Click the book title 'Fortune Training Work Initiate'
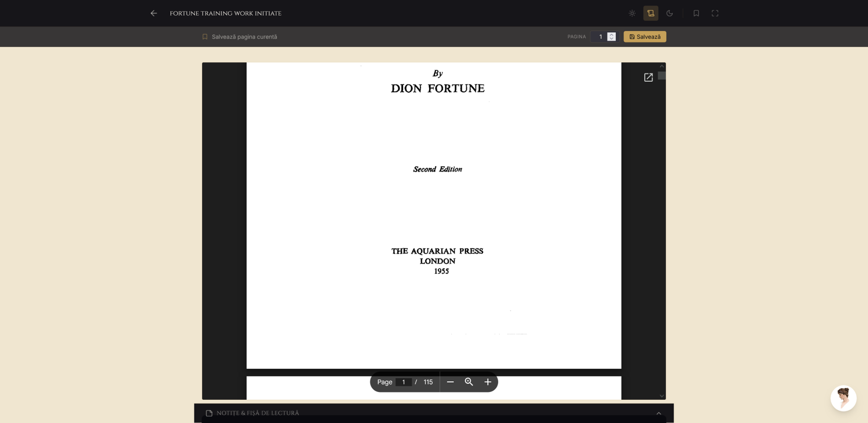Viewport: 868px width, 423px height. (226, 14)
